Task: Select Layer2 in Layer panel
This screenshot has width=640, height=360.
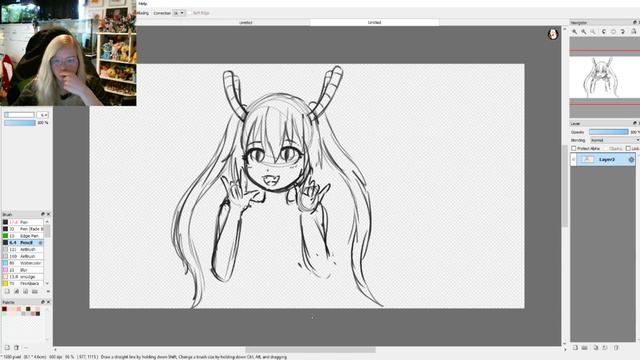Action: (x=607, y=160)
